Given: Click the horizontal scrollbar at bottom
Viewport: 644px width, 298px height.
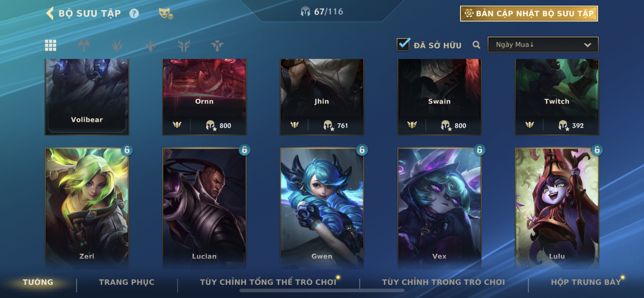Looking at the screenshot, I should pyautogui.click(x=322, y=291).
